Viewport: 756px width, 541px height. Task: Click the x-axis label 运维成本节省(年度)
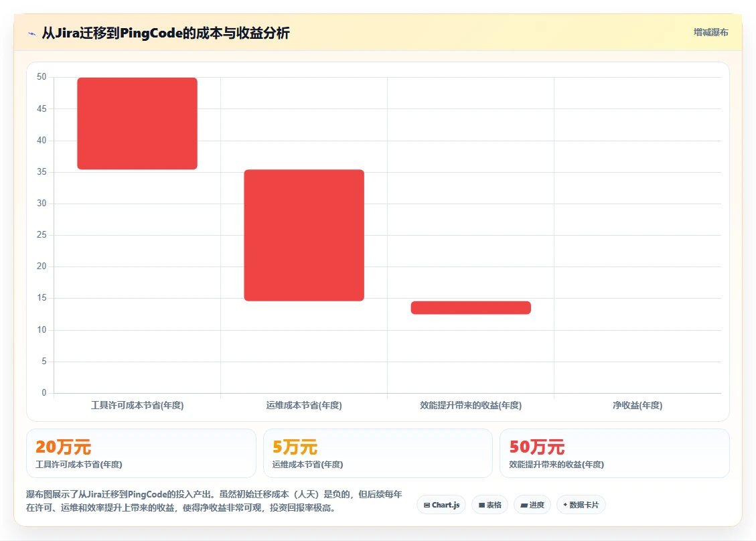(x=304, y=406)
